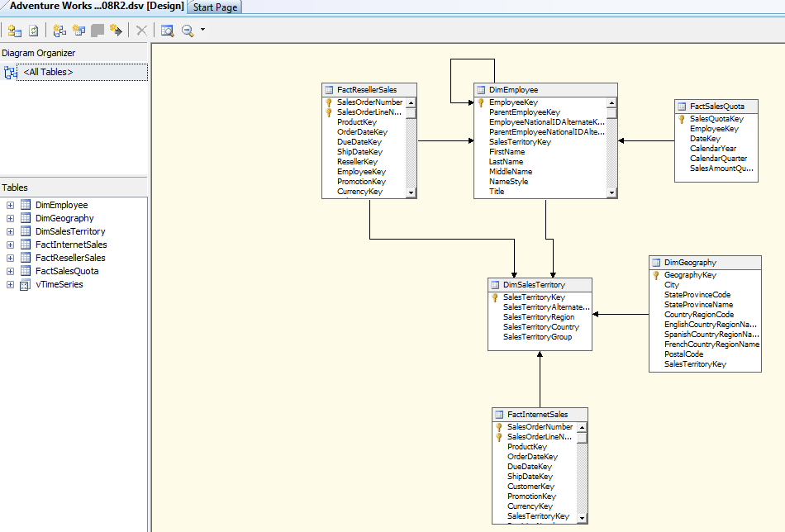
Task: Select the All Tables diagram icon
Action: point(10,73)
